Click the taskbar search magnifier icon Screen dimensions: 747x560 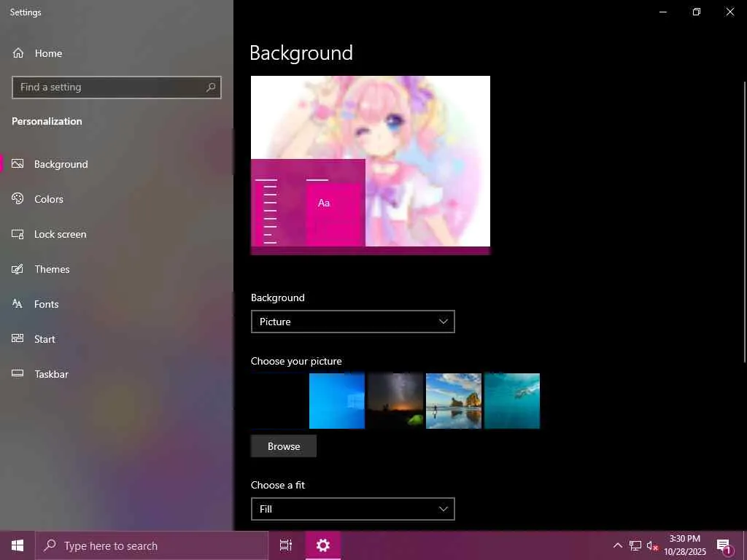(50, 545)
